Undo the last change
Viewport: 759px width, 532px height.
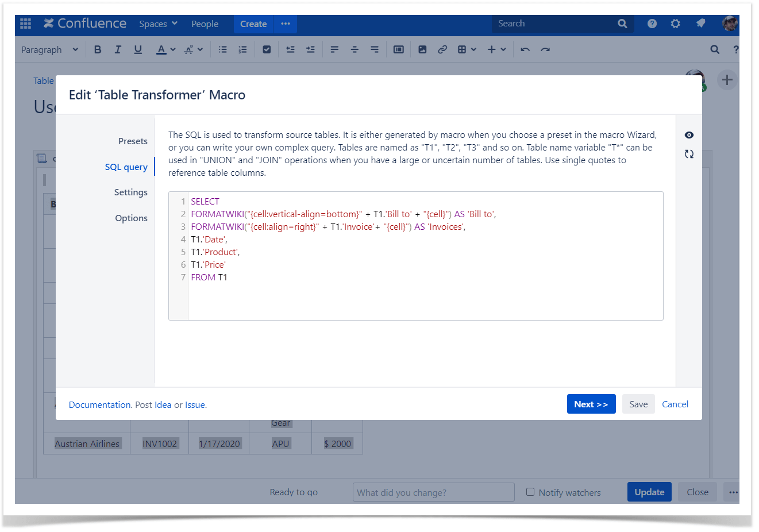[x=525, y=49]
